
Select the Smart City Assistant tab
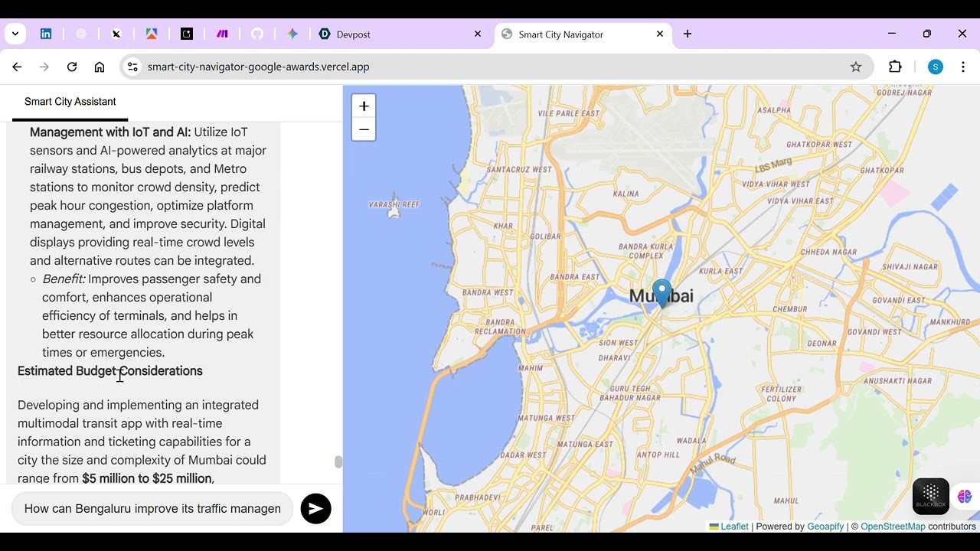click(70, 102)
